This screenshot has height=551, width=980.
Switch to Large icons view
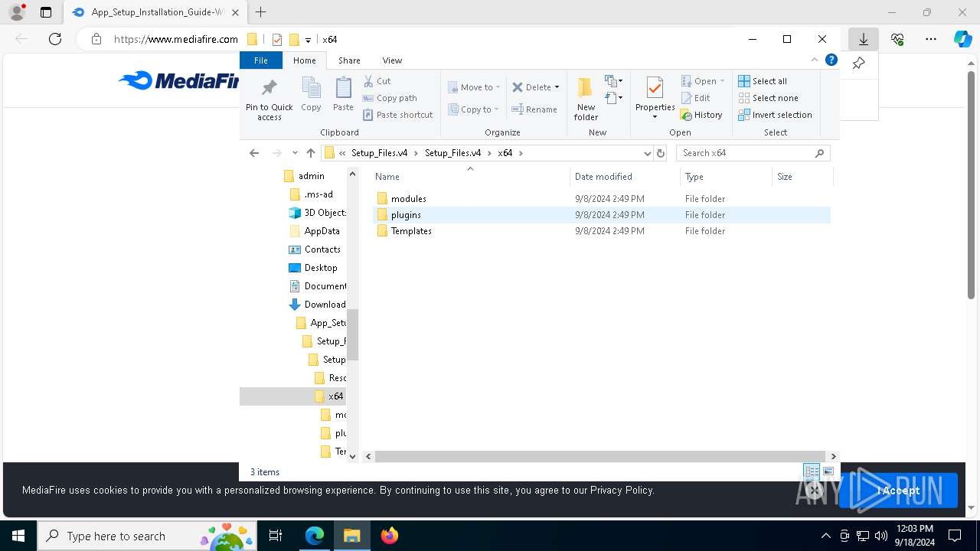(x=828, y=471)
